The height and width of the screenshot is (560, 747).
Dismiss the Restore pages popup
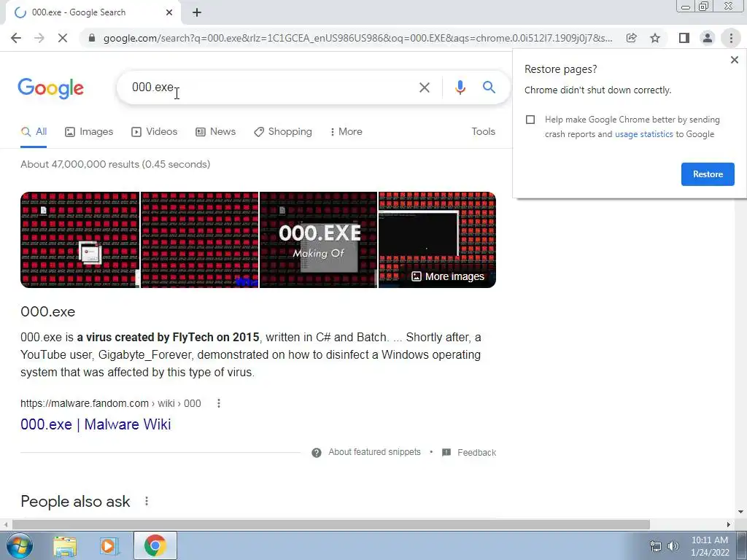[734, 60]
